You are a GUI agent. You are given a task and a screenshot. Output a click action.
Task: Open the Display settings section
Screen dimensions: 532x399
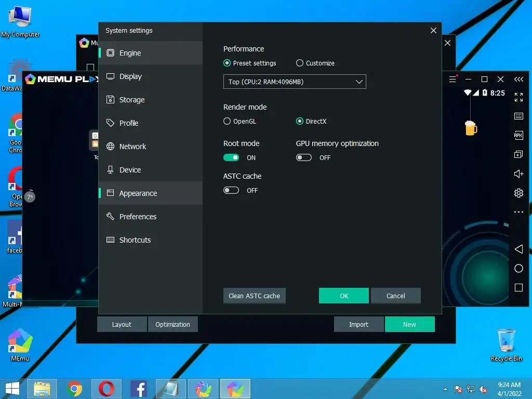click(151, 76)
